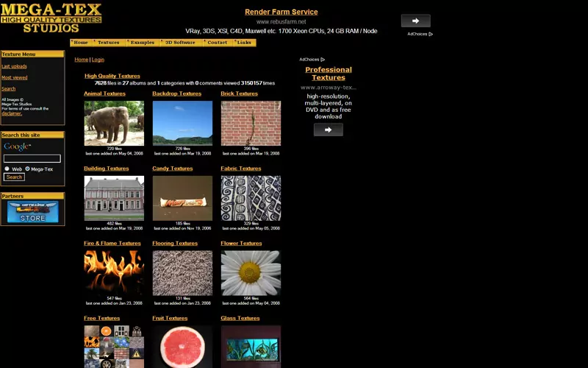Viewport: 588px width, 368px height.
Task: Open the Render Farm Service ad link
Action: tap(281, 12)
